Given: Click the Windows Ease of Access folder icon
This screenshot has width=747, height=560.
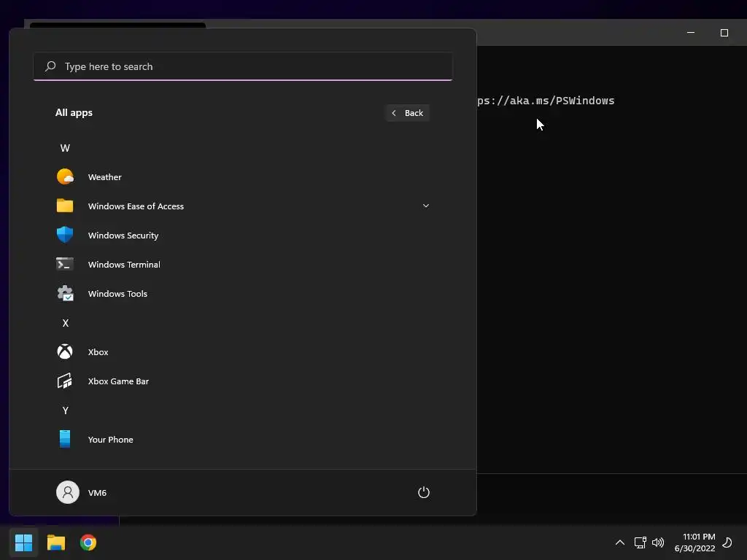Looking at the screenshot, I should (65, 206).
